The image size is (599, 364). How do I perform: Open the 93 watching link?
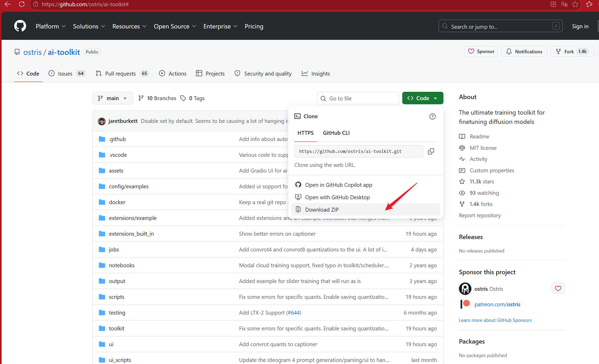tap(484, 193)
